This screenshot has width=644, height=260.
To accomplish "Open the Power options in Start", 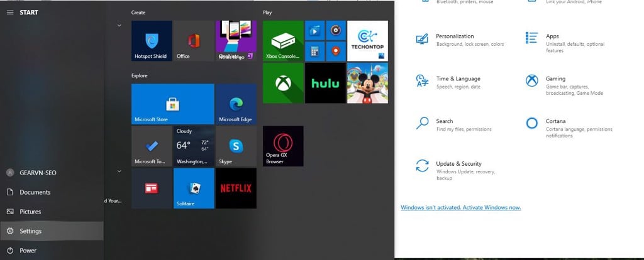I will coord(52,250).
